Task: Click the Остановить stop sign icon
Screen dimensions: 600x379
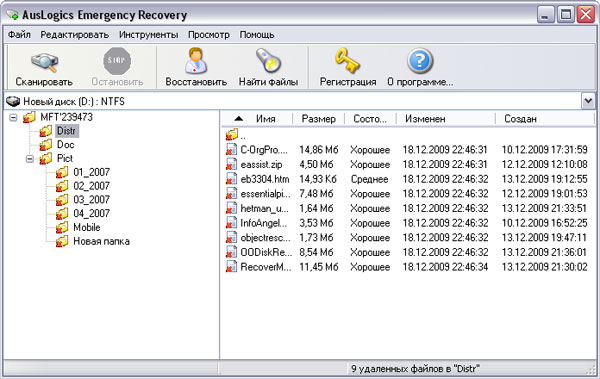Action: click(x=117, y=61)
